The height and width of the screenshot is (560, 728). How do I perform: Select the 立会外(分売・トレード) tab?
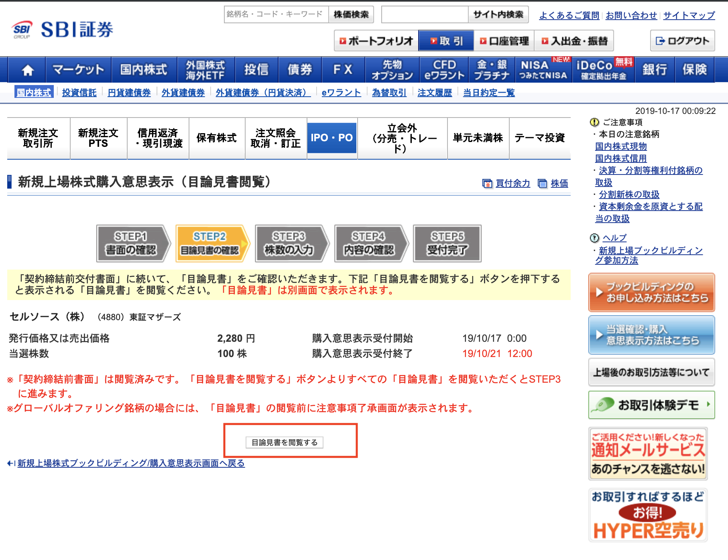(402, 138)
